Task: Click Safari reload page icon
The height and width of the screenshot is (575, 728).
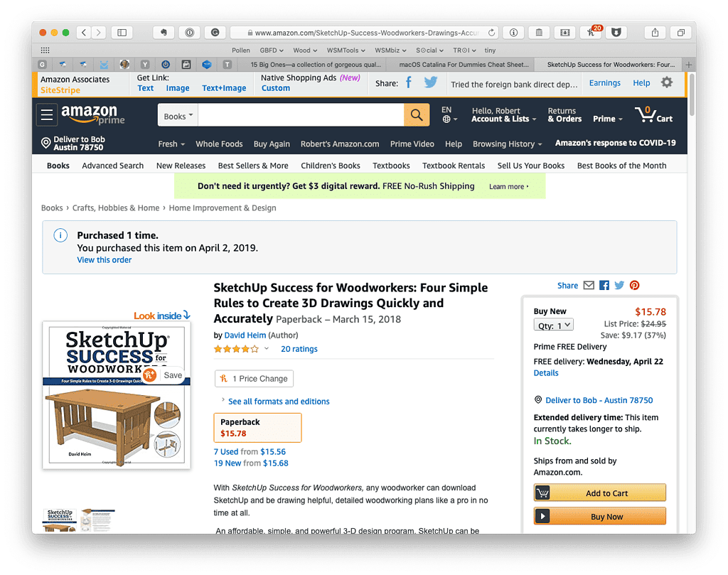Action: pyautogui.click(x=491, y=33)
